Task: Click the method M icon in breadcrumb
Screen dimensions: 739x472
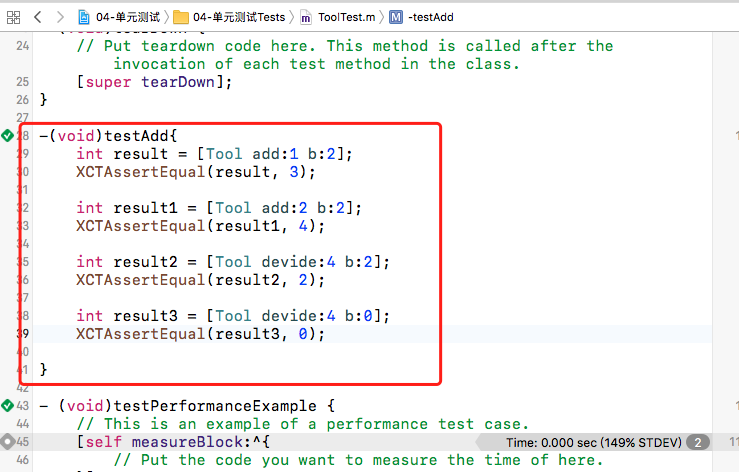Action: point(396,17)
